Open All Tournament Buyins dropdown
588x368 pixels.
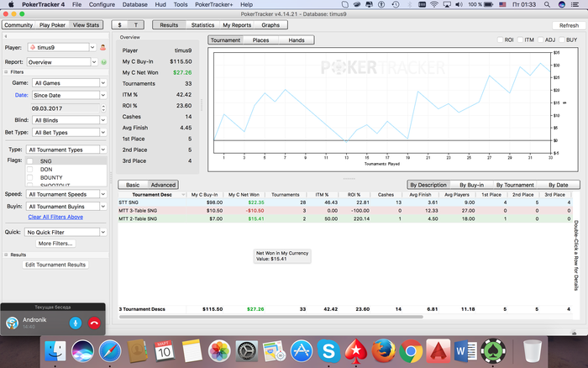(66, 207)
